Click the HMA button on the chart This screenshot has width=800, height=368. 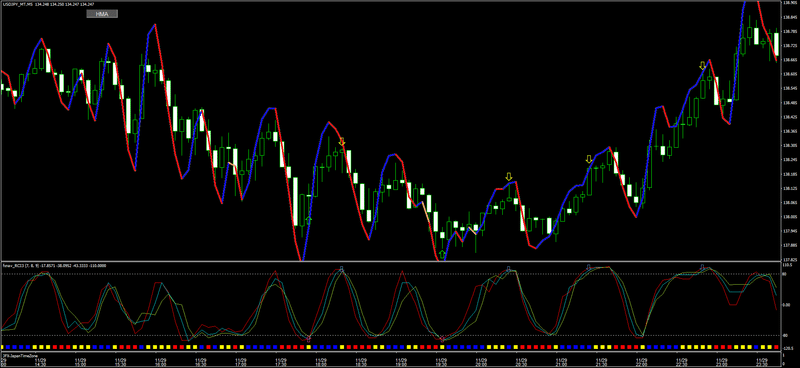tap(102, 14)
